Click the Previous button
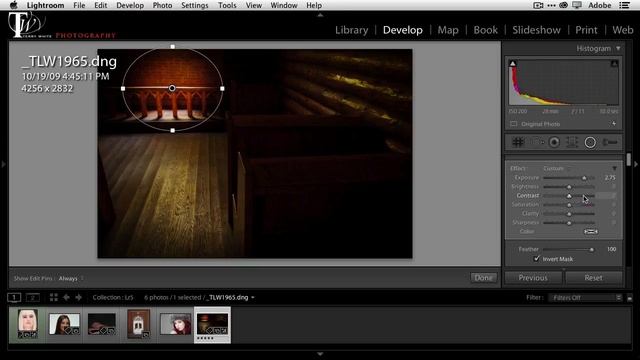 (x=533, y=278)
